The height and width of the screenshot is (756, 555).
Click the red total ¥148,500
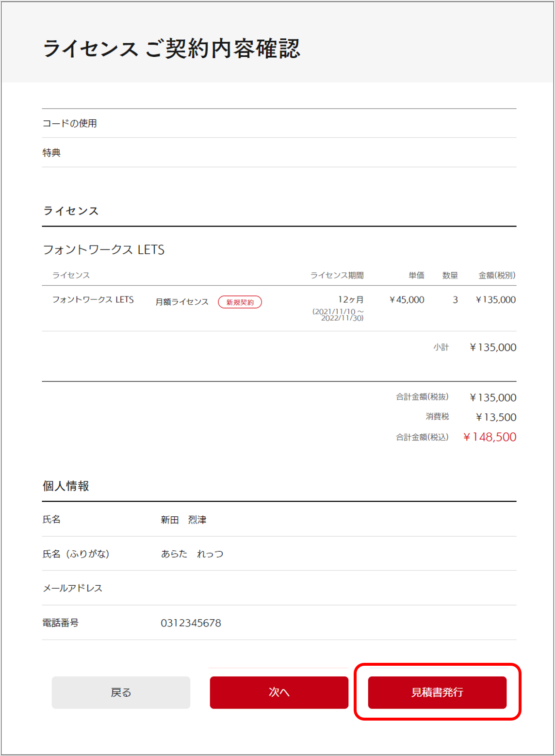[490, 437]
